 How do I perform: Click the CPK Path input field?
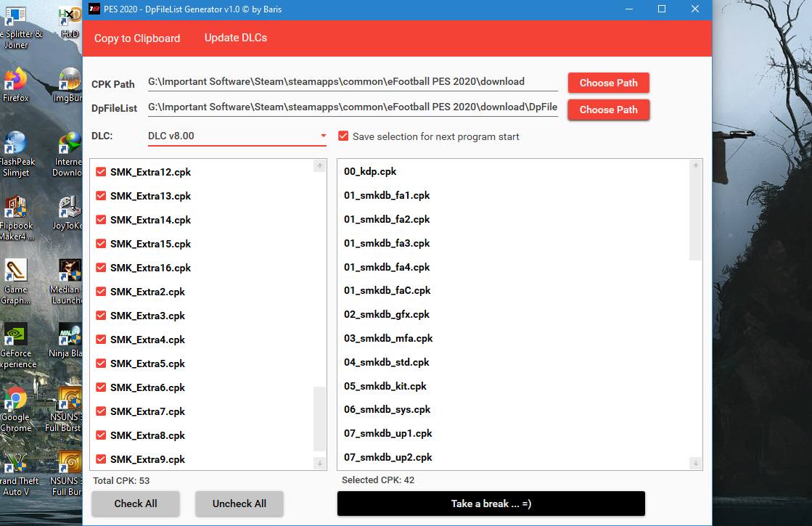[353, 82]
